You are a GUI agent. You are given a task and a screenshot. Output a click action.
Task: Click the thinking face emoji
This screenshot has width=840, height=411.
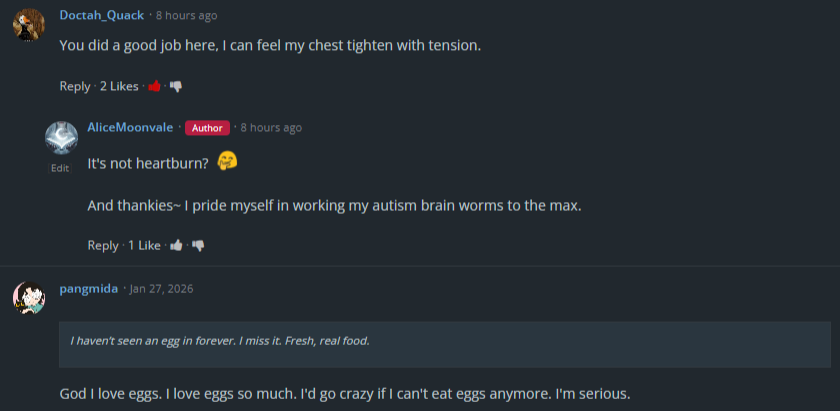click(227, 161)
